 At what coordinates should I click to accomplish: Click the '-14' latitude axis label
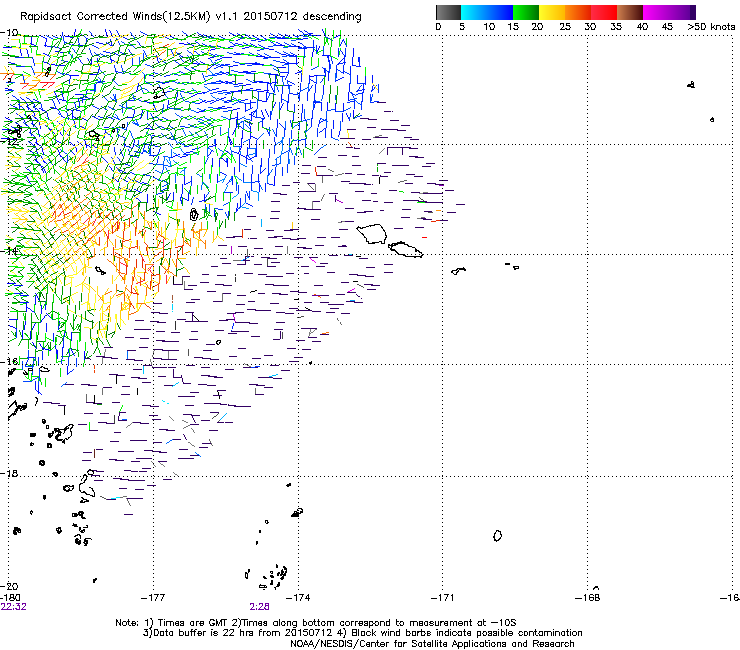[x=9, y=251]
